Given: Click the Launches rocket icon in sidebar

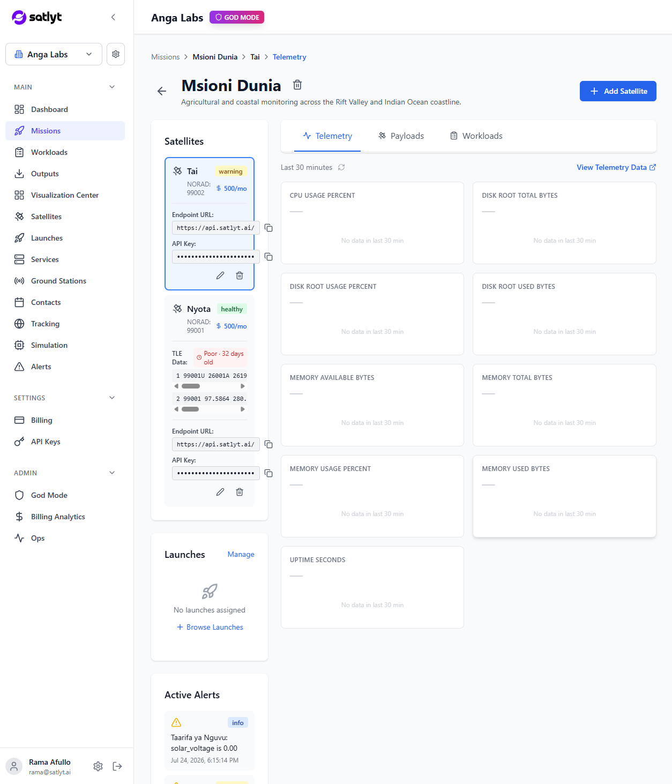Looking at the screenshot, I should 19,238.
